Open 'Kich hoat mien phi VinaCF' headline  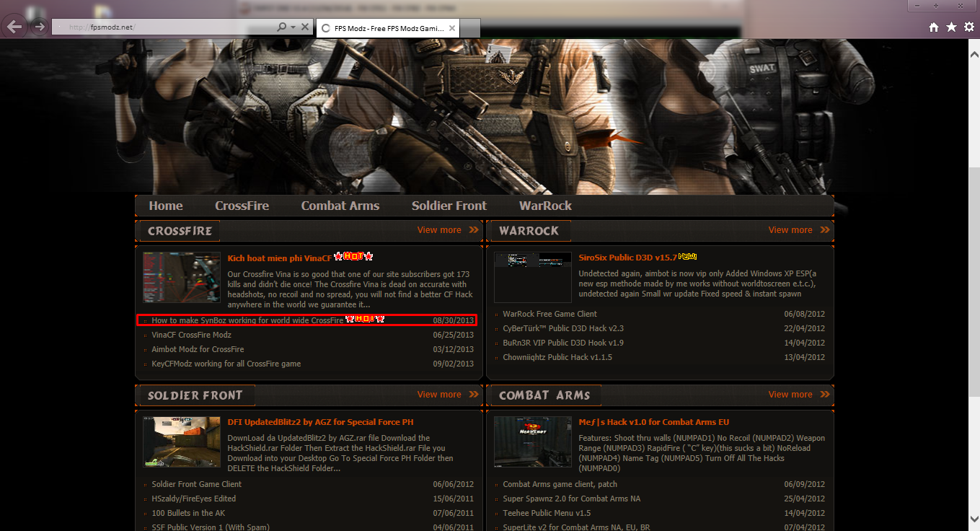(280, 258)
